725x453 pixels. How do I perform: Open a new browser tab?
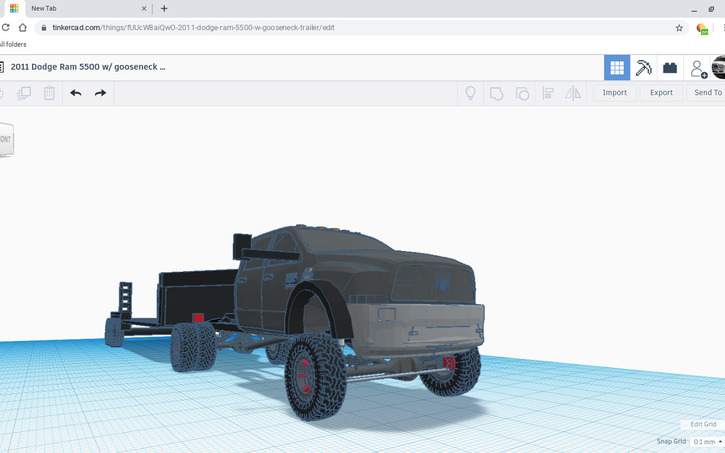point(164,8)
